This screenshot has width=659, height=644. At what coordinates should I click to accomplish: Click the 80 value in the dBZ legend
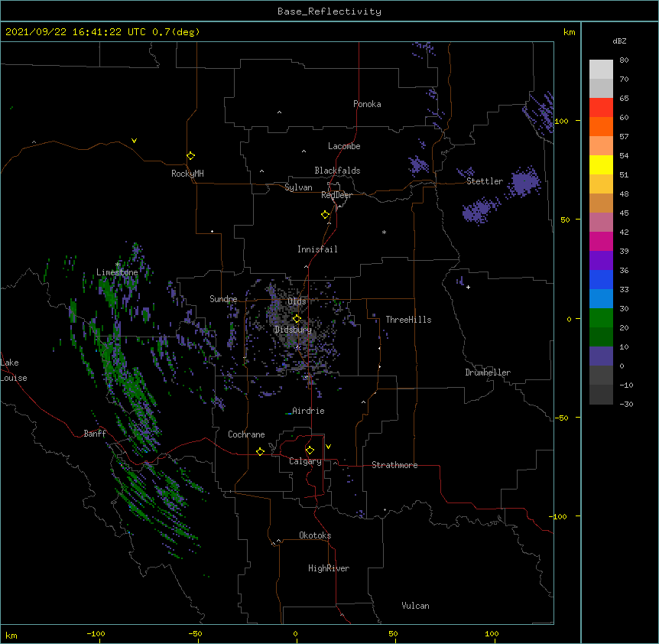pos(624,60)
